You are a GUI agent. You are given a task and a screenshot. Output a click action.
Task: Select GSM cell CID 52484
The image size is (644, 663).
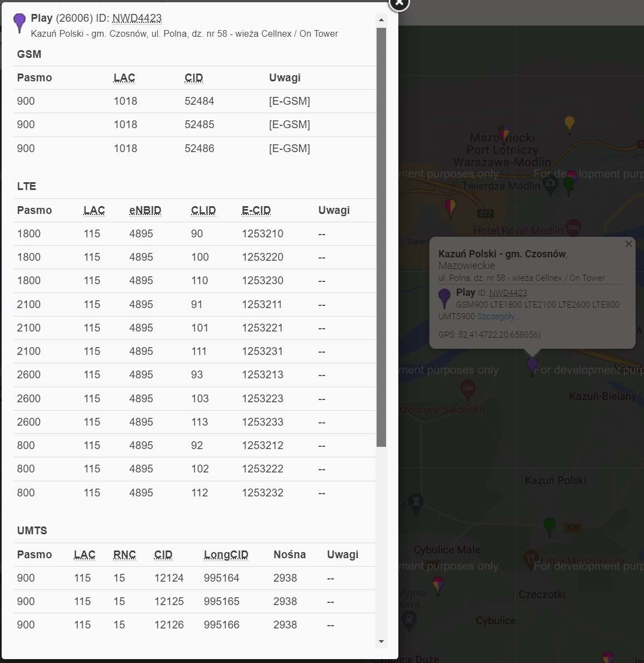(x=199, y=101)
